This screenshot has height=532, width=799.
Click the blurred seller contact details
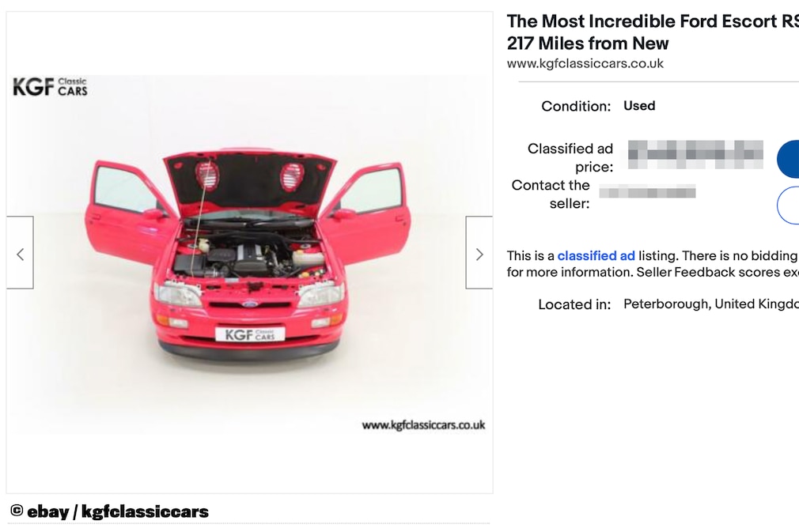coord(647,191)
